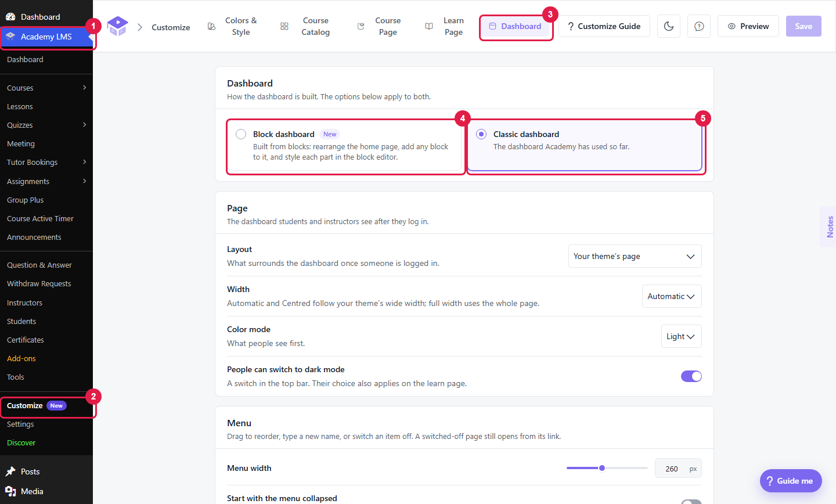Open the Layout dropdown Your theme's page
836x504 pixels.
coord(635,256)
